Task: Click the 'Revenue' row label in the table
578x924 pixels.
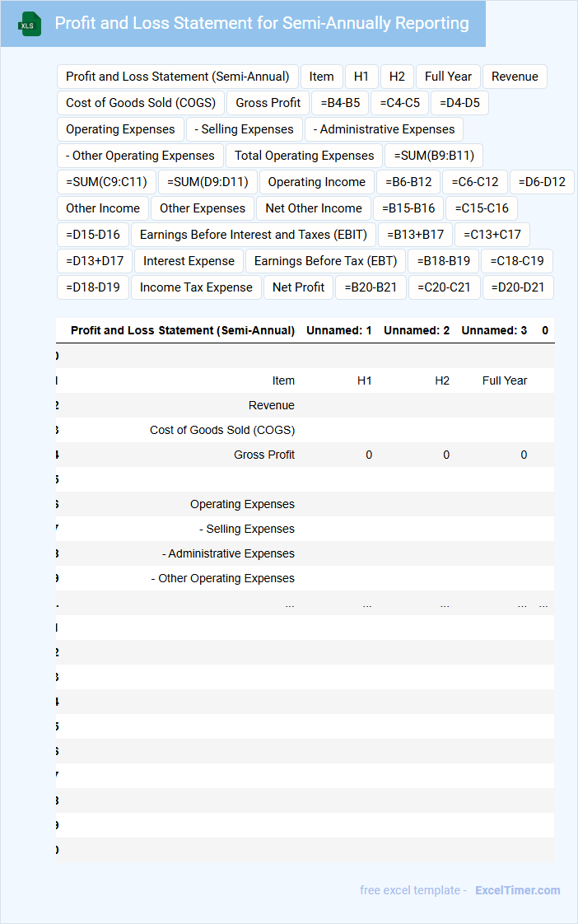Action: tap(272, 405)
